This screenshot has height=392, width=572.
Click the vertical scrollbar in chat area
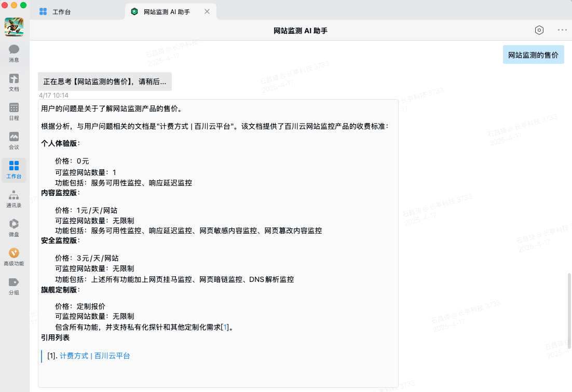[569, 306]
